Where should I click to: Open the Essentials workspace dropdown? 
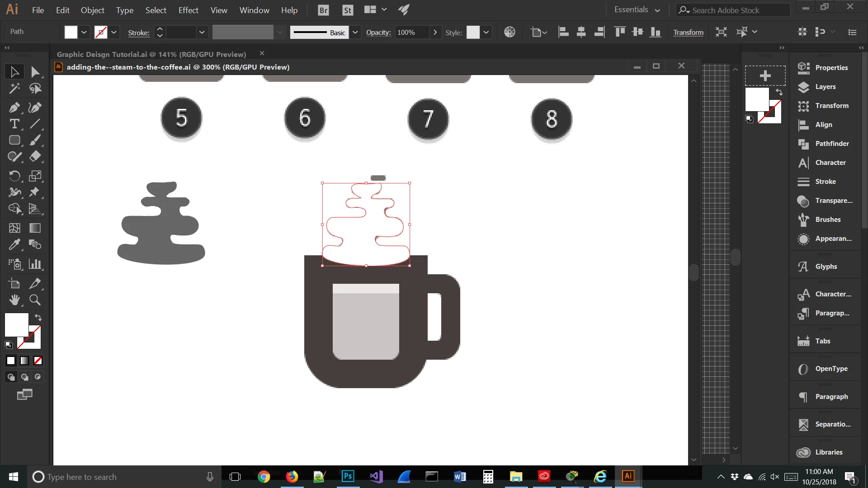coord(637,10)
